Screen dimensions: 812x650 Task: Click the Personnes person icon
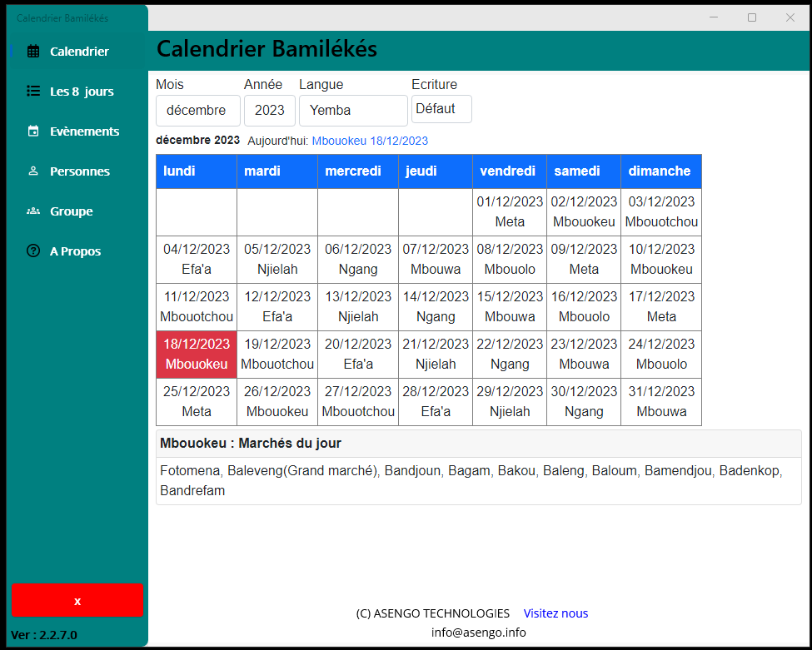[x=33, y=171]
